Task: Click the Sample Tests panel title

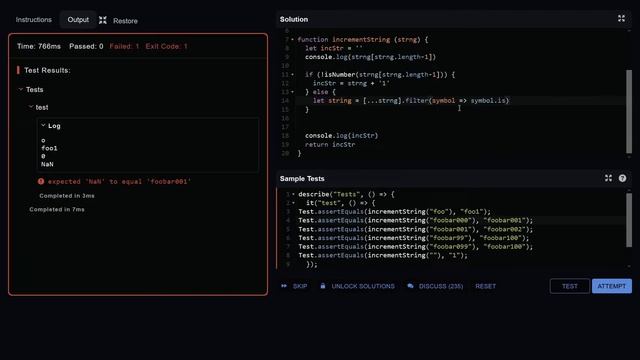Action: coord(302,178)
